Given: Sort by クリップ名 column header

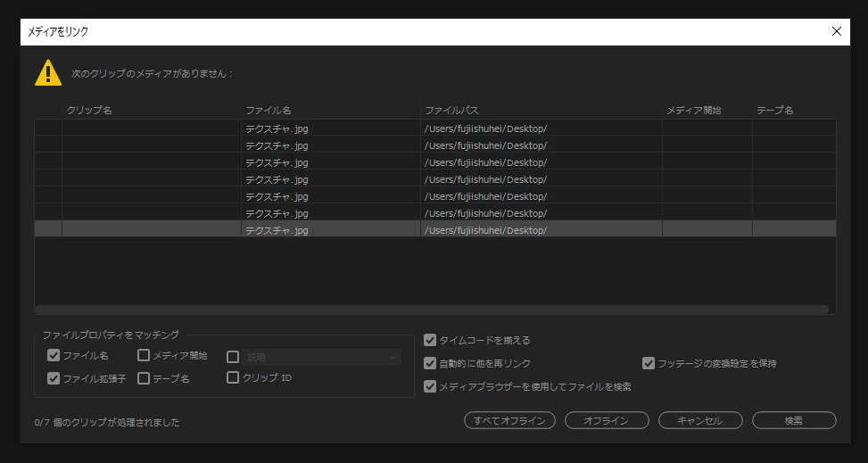Looking at the screenshot, I should 152,111.
